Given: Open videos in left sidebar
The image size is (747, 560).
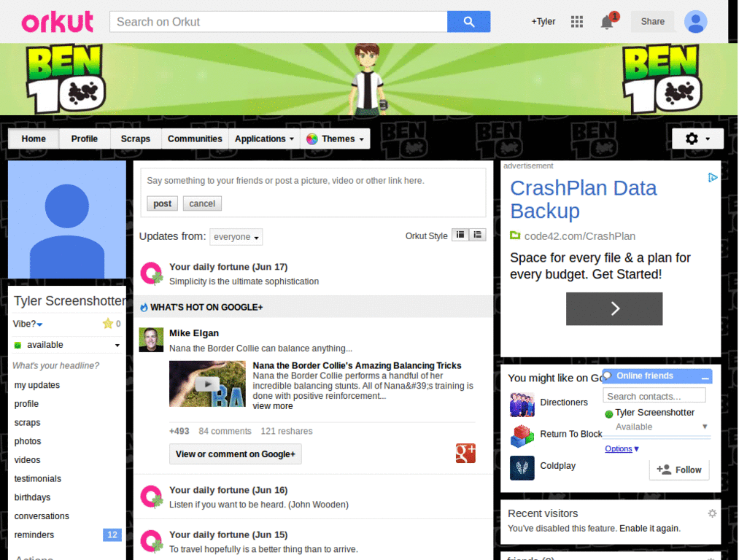Looking at the screenshot, I should click(x=27, y=460).
